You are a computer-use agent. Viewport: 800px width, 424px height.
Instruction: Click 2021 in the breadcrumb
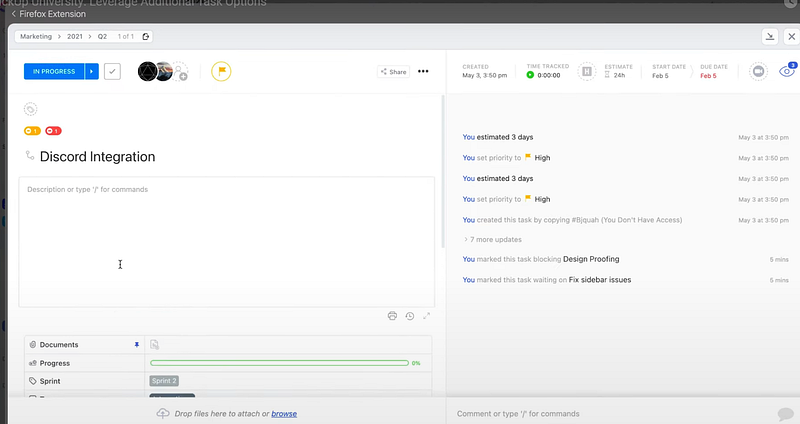coord(75,36)
